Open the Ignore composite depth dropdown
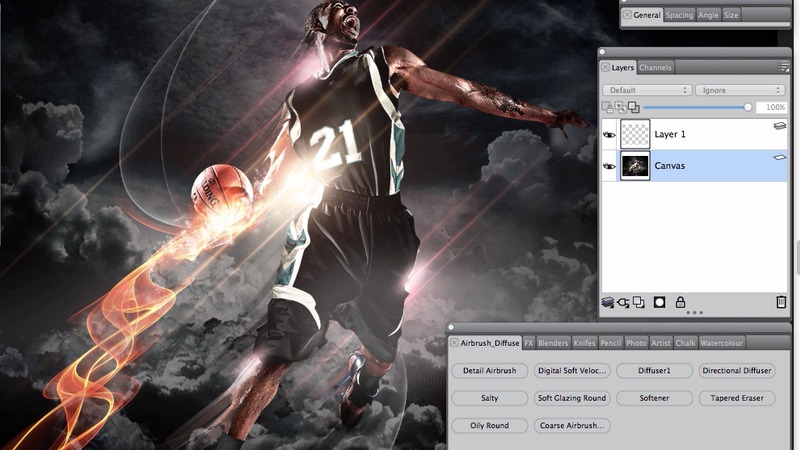The height and width of the screenshot is (450, 800). click(x=740, y=90)
